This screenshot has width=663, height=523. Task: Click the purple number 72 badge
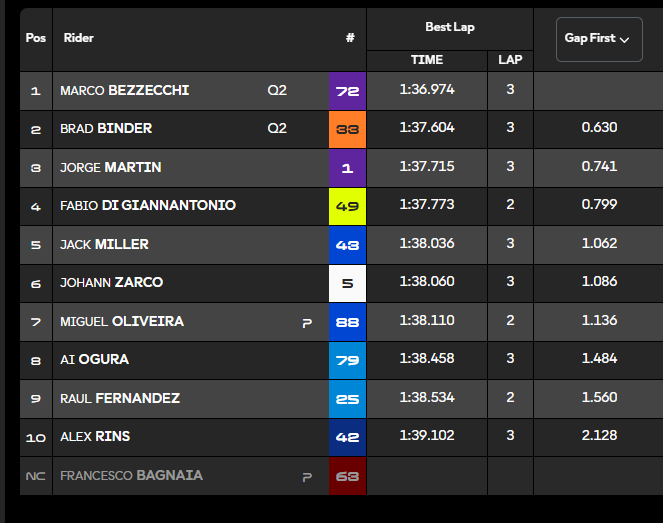point(347,91)
